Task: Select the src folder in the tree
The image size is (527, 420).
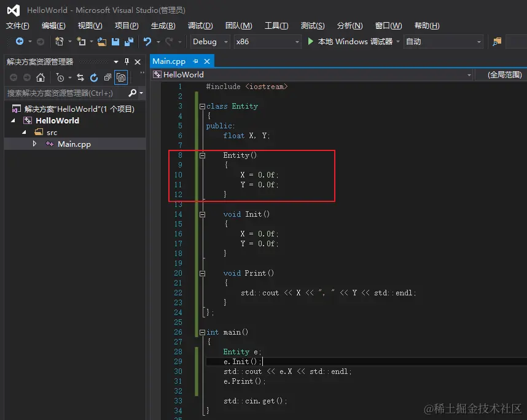Action: coord(52,133)
